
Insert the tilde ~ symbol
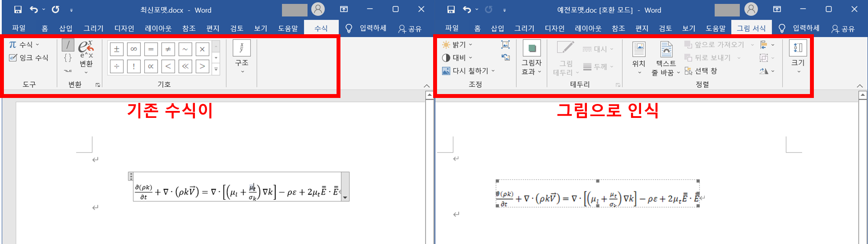pos(185,49)
